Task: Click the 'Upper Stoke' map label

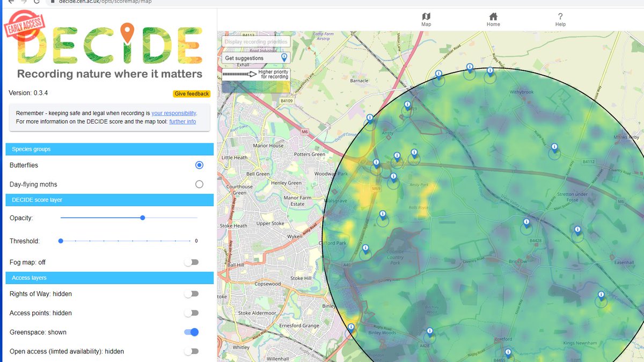Action: click(270, 223)
